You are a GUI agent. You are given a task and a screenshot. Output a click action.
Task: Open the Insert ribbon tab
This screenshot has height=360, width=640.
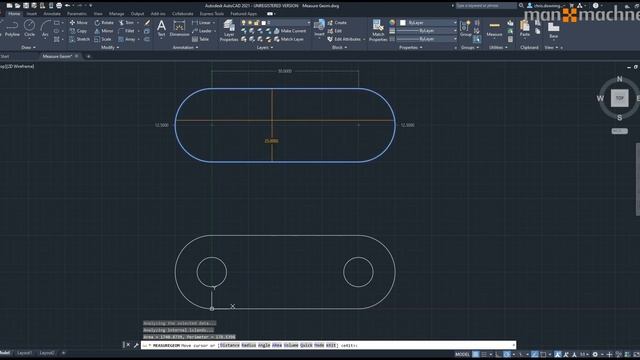pyautogui.click(x=31, y=14)
